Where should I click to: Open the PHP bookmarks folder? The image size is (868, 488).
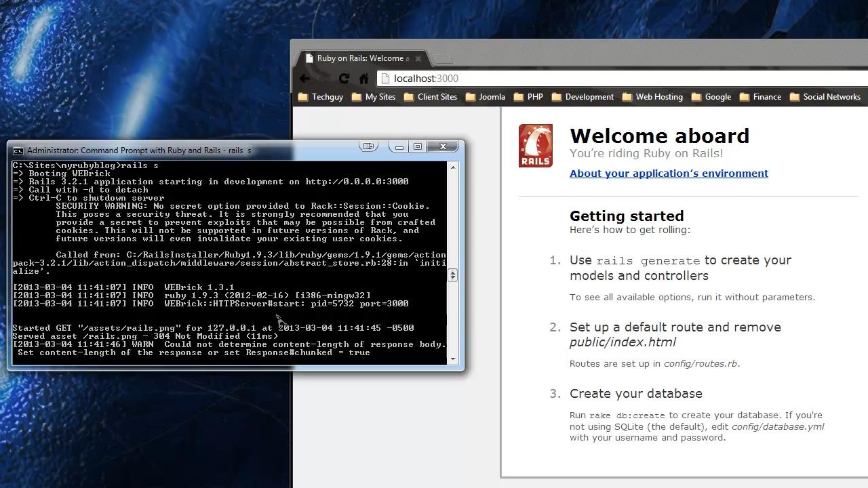point(528,97)
